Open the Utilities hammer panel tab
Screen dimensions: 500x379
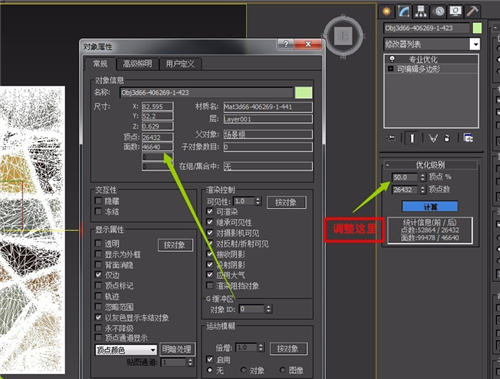point(472,12)
